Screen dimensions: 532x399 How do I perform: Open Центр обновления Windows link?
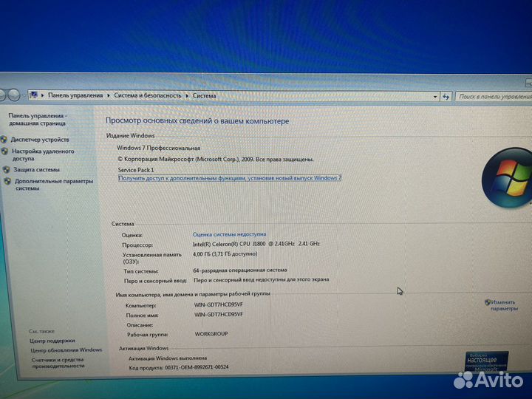pyautogui.click(x=66, y=349)
